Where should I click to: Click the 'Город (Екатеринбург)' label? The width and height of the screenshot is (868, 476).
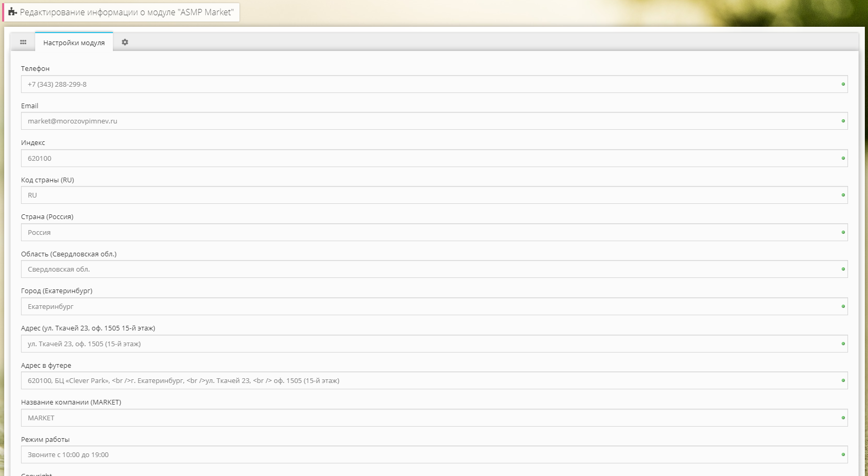[x=57, y=291]
